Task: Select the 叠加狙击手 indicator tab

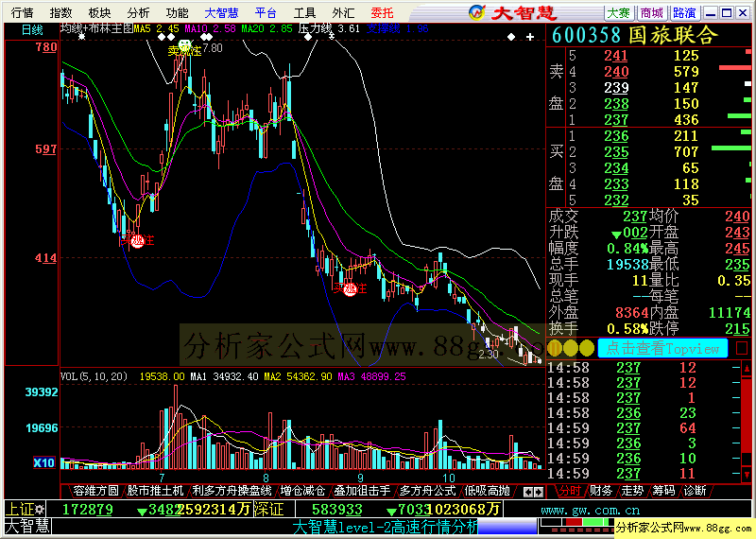Action: click(362, 491)
